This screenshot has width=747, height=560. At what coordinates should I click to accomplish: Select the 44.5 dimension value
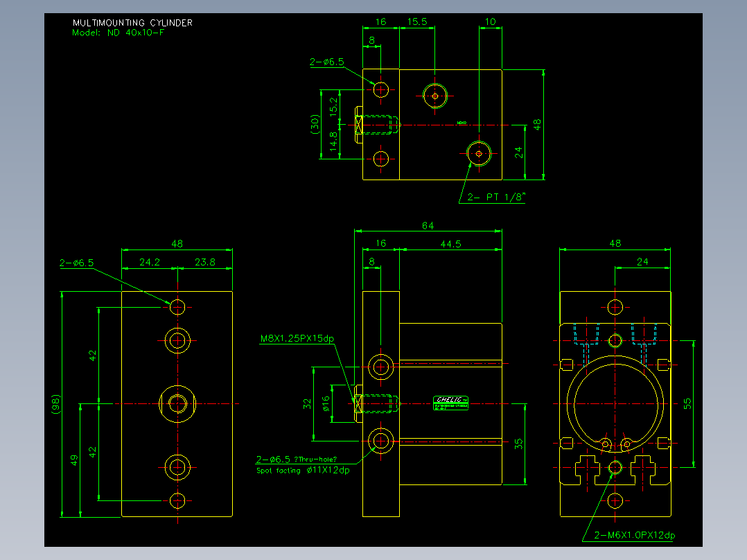pyautogui.click(x=450, y=244)
